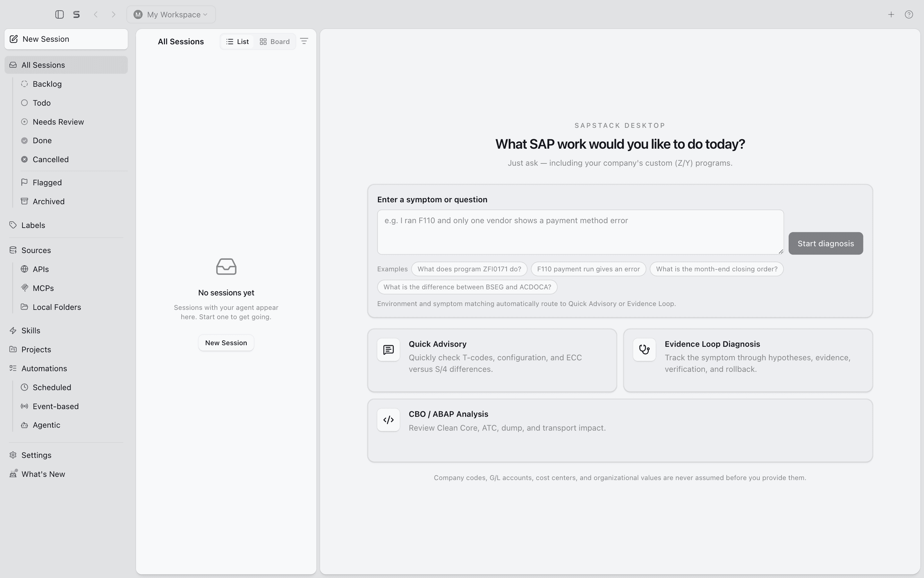Click the Evidence Loop stethoscope icon
The width and height of the screenshot is (924, 578).
(x=644, y=350)
